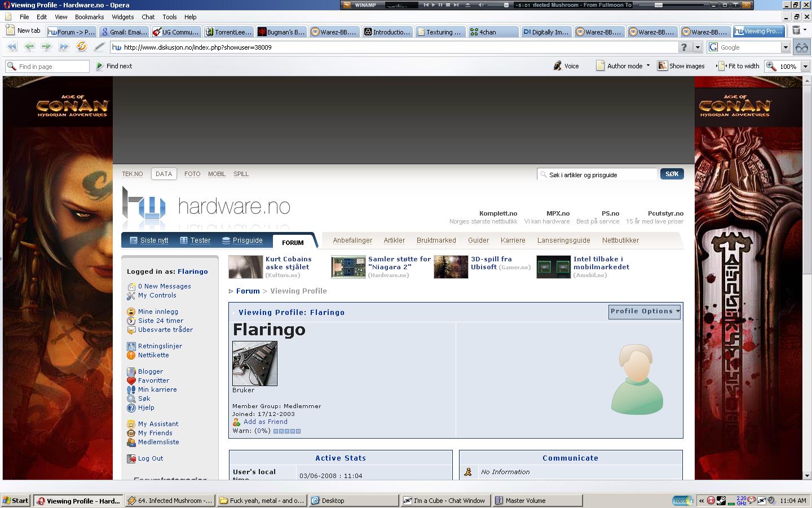Click the Forum breadcrumb link
The width and height of the screenshot is (812, 508).
point(248,291)
